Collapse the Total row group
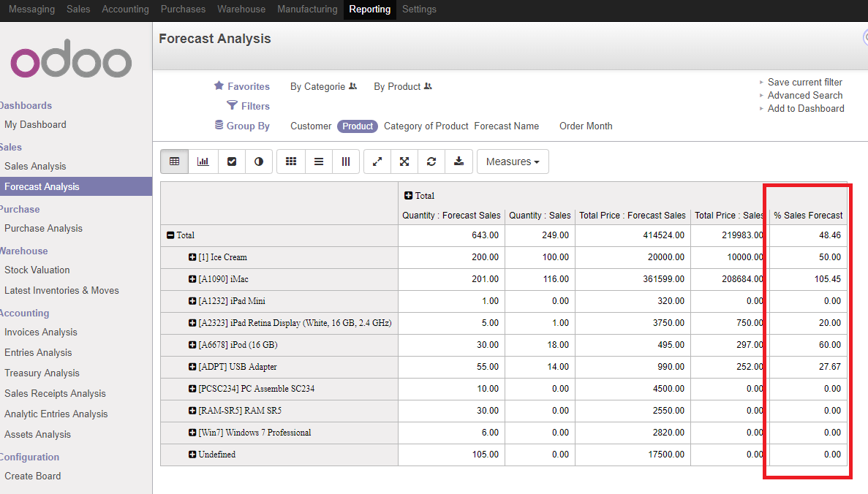This screenshot has height=494, width=868. [170, 235]
